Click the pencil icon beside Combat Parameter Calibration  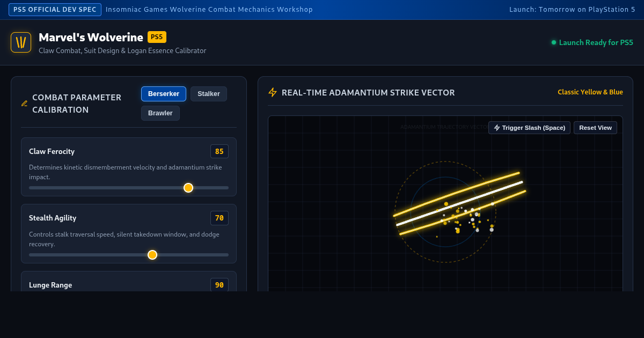(x=24, y=104)
